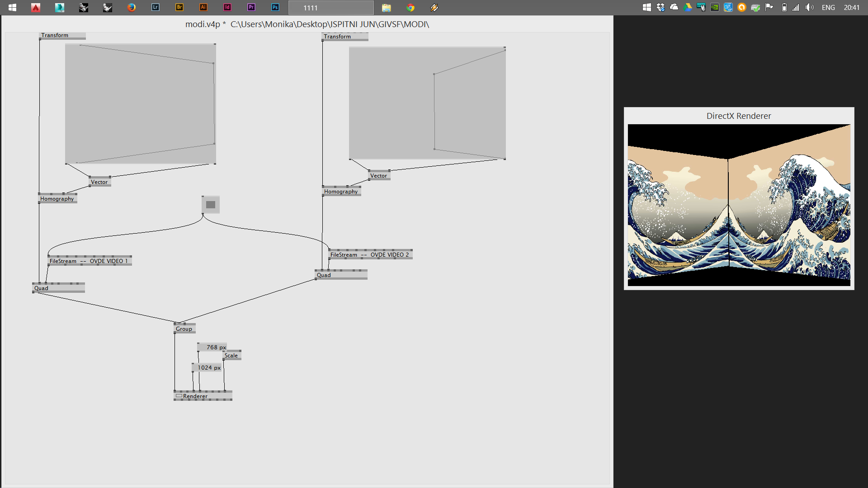Viewport: 868px width, 488px height.
Task: Open the volume speaker icon
Action: point(809,7)
